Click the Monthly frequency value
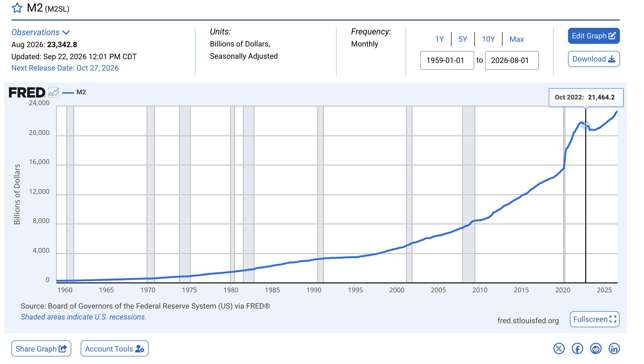644x364 pixels. (x=364, y=44)
